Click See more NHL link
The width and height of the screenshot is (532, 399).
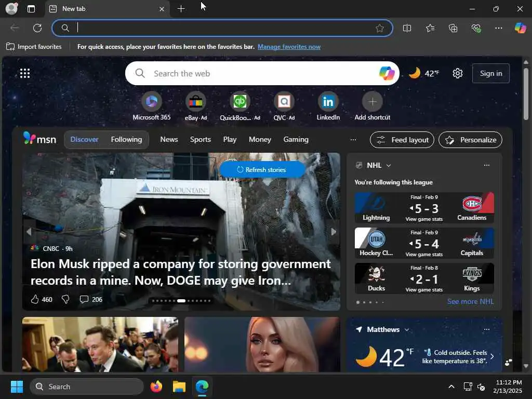(470, 301)
